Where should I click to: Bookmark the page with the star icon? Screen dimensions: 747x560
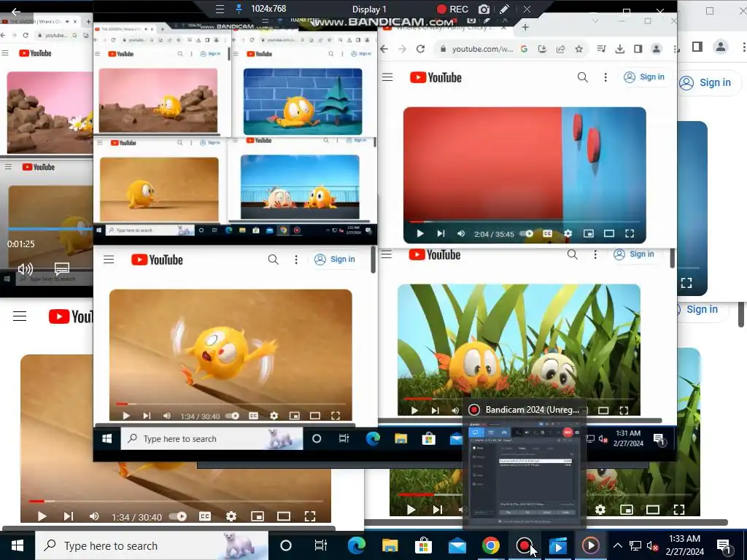point(578,49)
